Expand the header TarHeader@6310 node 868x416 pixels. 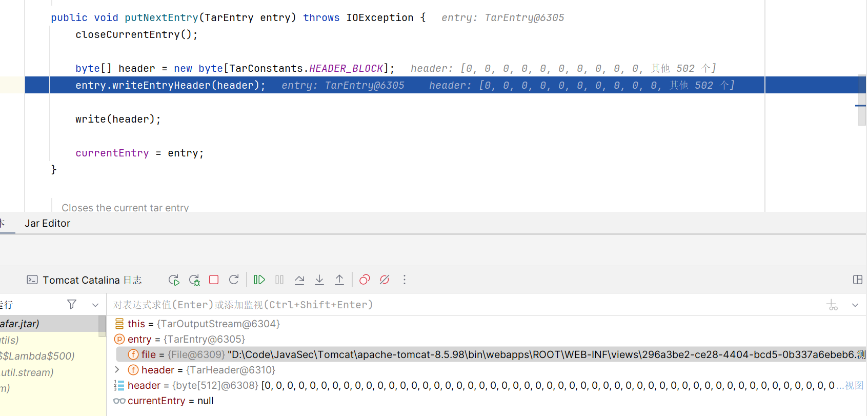(x=117, y=369)
